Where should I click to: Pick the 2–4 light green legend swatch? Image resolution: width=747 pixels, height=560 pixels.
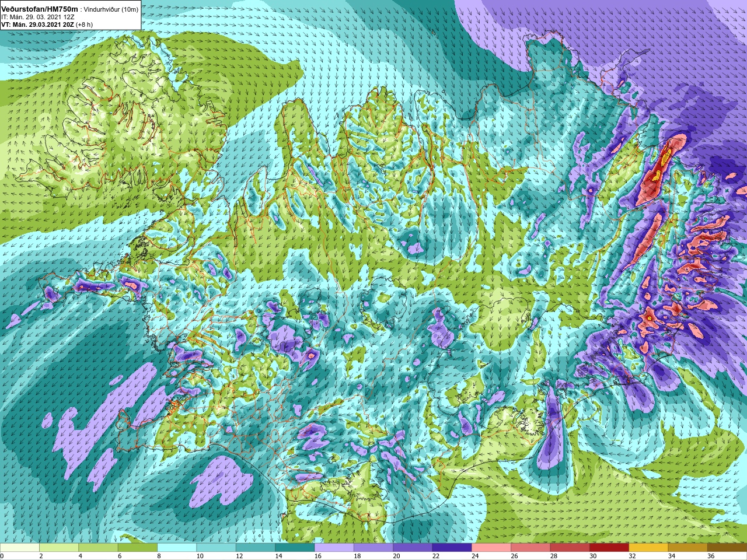[x=59, y=547]
